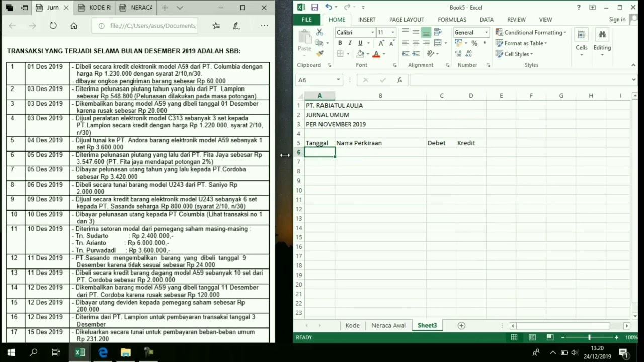This screenshot has height=362, width=644.
Task: Apply fill color bucket
Action: point(360,54)
